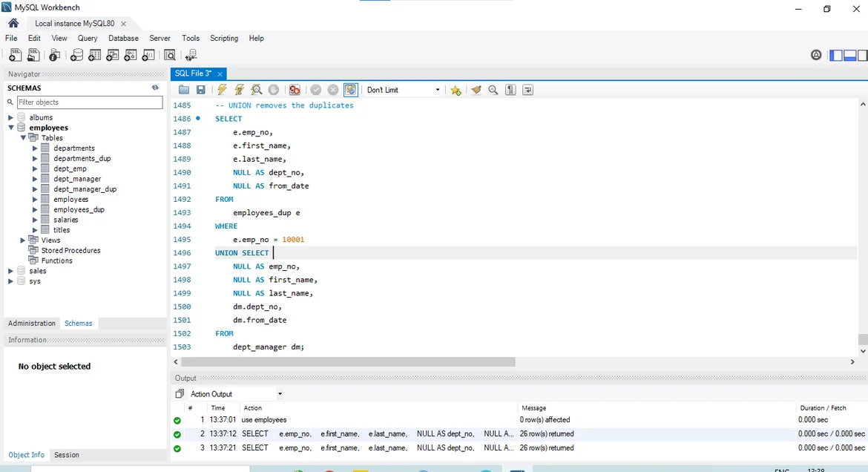Expand the albums schema node
Image resolution: width=868 pixels, height=472 pixels.
(10, 117)
